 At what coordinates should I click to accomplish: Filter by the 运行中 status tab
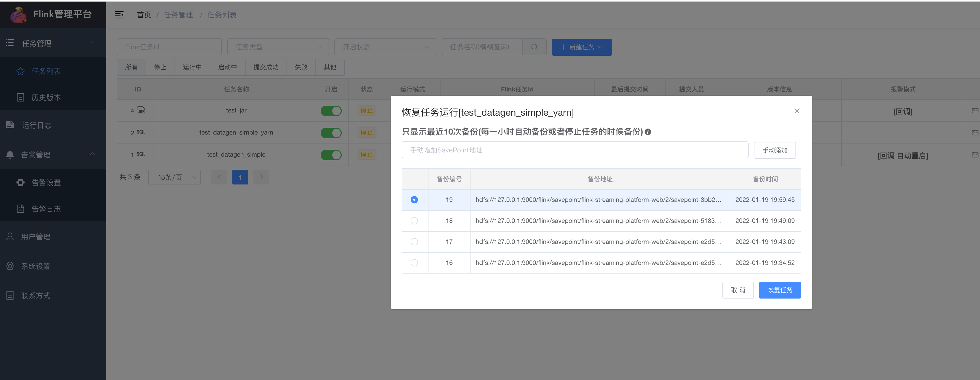click(192, 67)
